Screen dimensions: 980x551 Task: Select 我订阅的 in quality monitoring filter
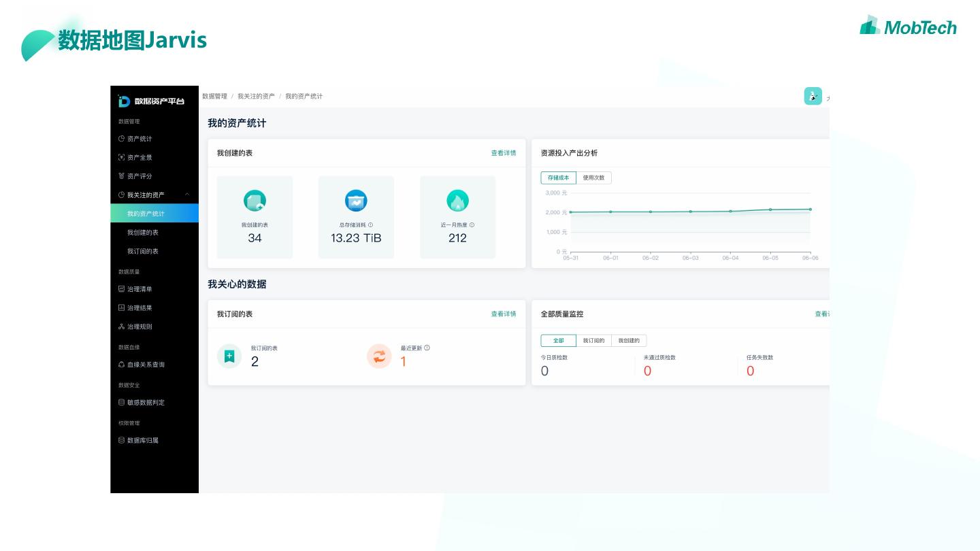[593, 341]
